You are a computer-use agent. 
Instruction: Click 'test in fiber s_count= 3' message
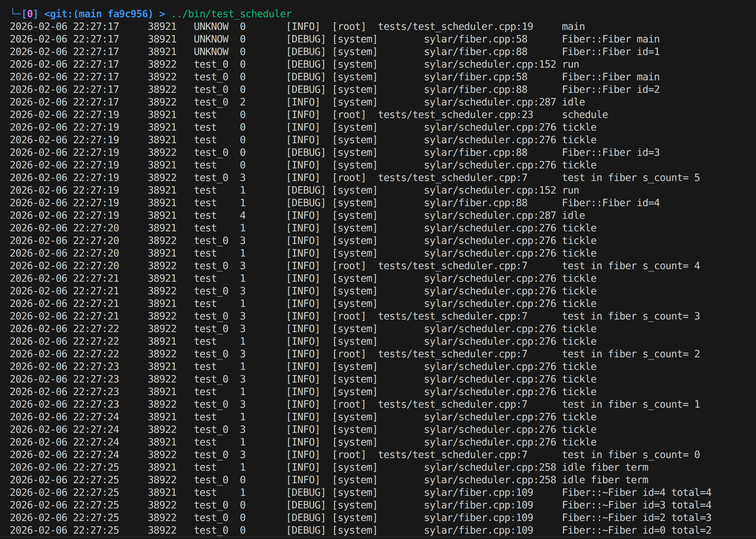tap(631, 316)
